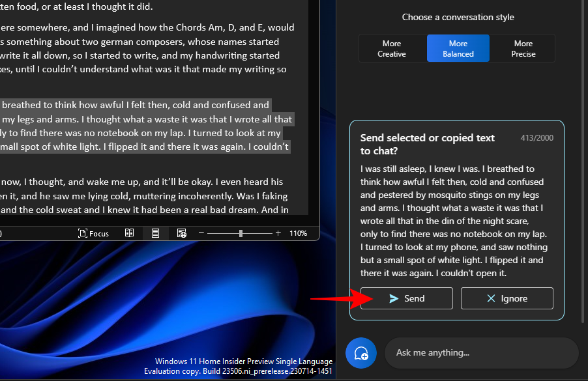Screen dimensions: 588x381
Task: Click the copied text preview in the chat card
Action: [456, 221]
